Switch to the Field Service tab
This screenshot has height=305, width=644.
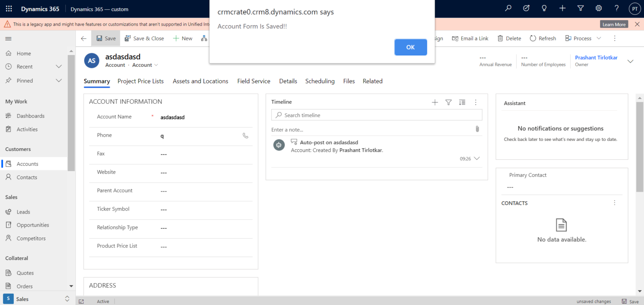pyautogui.click(x=254, y=81)
